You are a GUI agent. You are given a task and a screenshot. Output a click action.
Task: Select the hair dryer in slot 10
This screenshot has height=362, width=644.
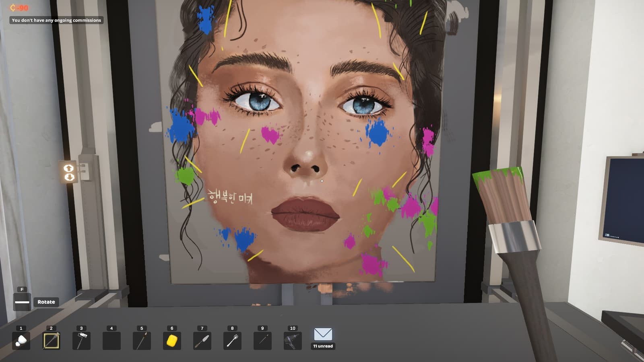coord(293,340)
